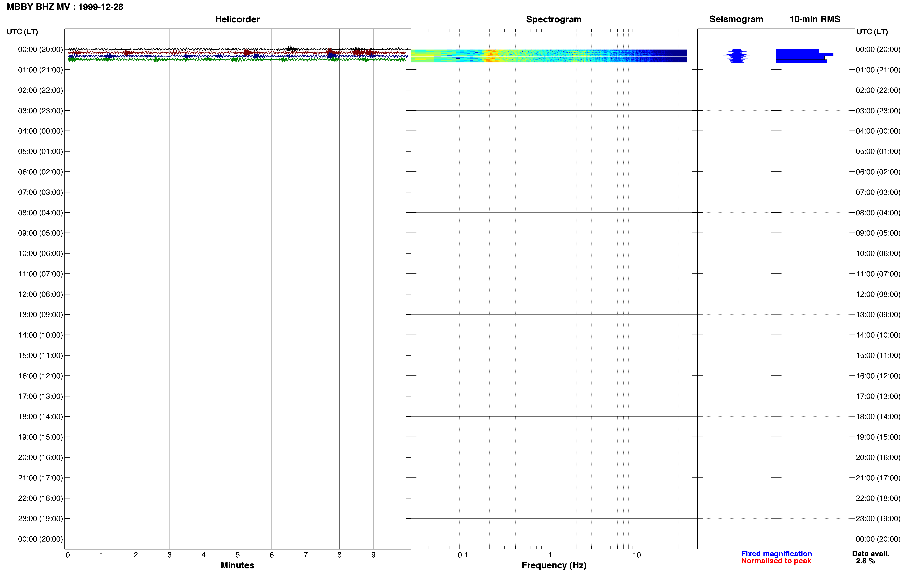Image resolution: width=924 pixels, height=578 pixels.
Task: Click the left '03:00 (23:00)' time label
Action: click(x=41, y=111)
